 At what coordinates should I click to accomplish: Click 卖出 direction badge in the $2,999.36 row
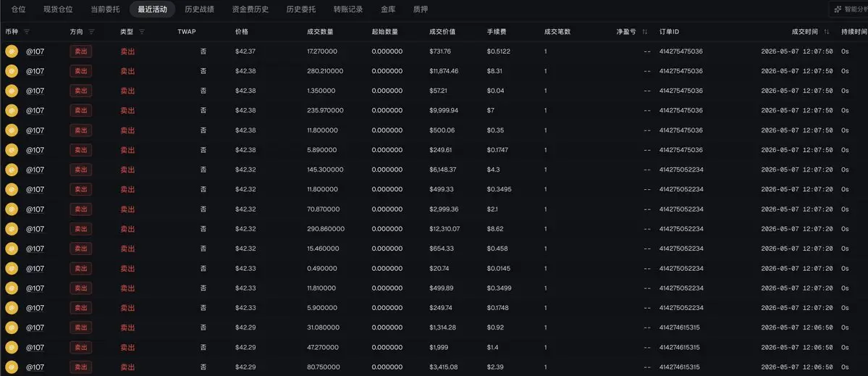81,209
